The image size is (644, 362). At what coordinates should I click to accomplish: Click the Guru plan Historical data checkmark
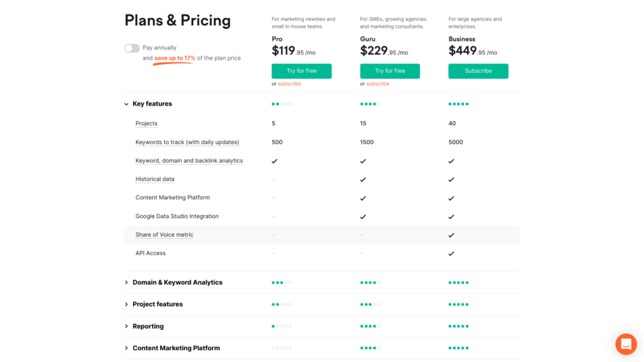coord(363,180)
